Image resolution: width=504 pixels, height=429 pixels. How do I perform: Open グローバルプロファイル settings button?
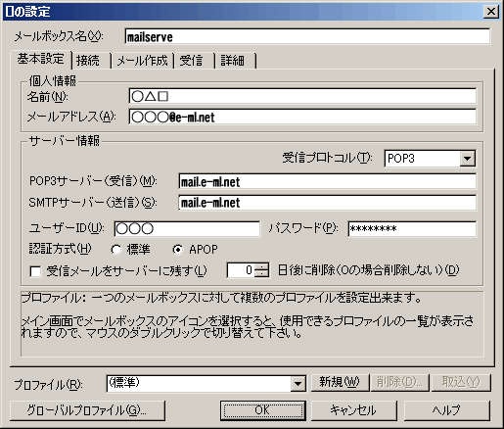pyautogui.click(x=87, y=410)
